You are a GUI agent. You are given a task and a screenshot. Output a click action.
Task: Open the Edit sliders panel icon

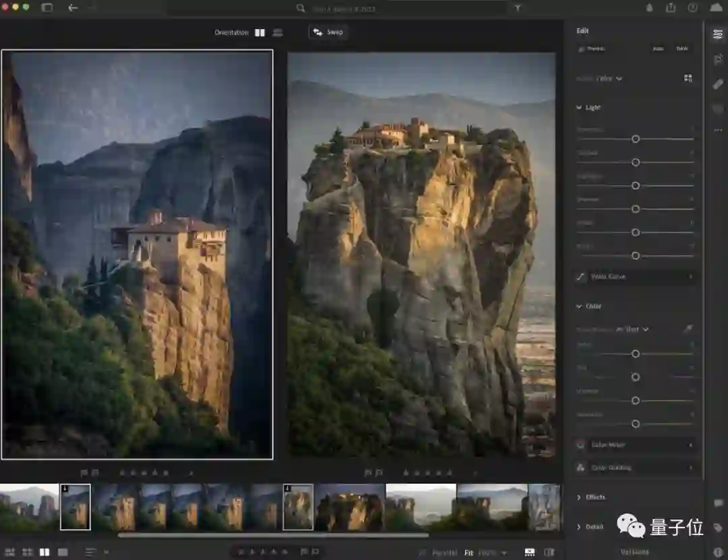717,34
